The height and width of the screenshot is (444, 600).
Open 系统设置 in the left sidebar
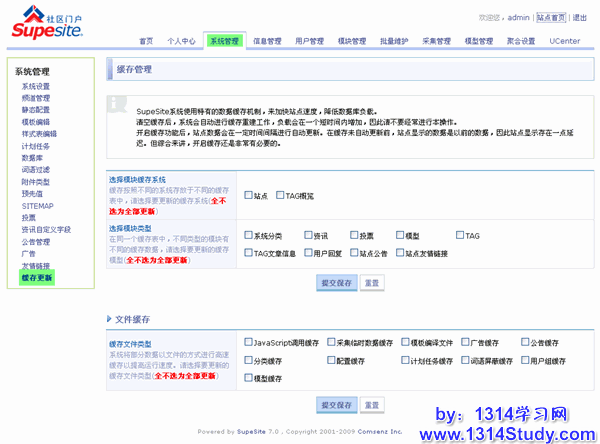point(35,87)
